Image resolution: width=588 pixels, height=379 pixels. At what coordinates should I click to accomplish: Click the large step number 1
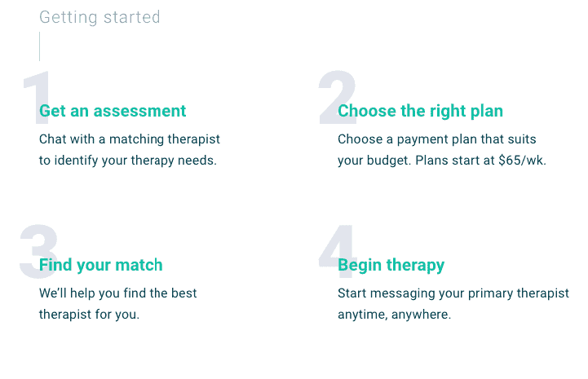point(37,97)
